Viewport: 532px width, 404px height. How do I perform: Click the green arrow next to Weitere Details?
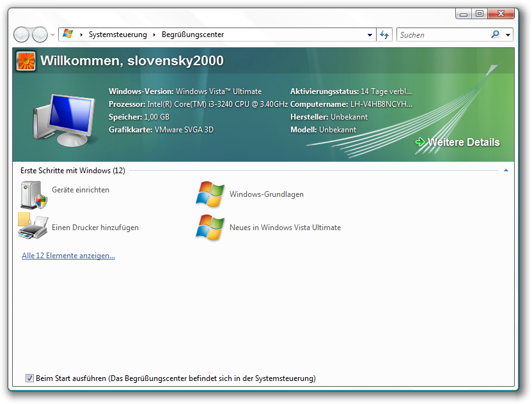420,142
